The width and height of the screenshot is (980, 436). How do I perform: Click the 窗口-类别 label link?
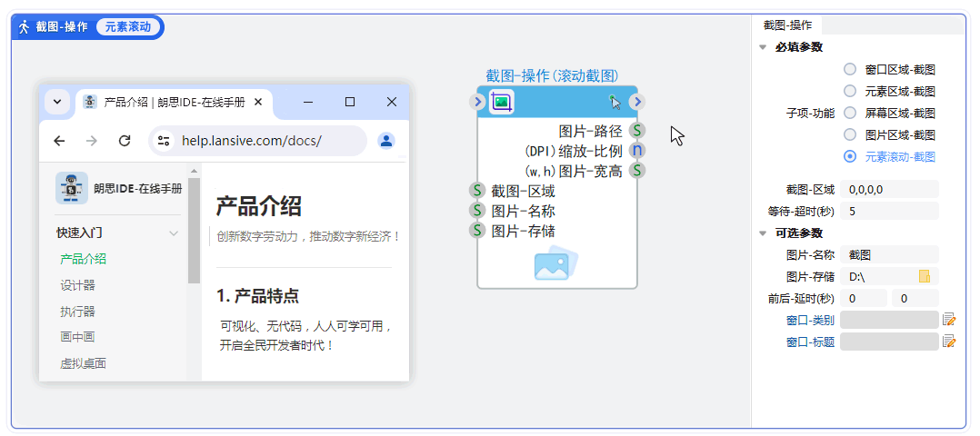(x=810, y=321)
